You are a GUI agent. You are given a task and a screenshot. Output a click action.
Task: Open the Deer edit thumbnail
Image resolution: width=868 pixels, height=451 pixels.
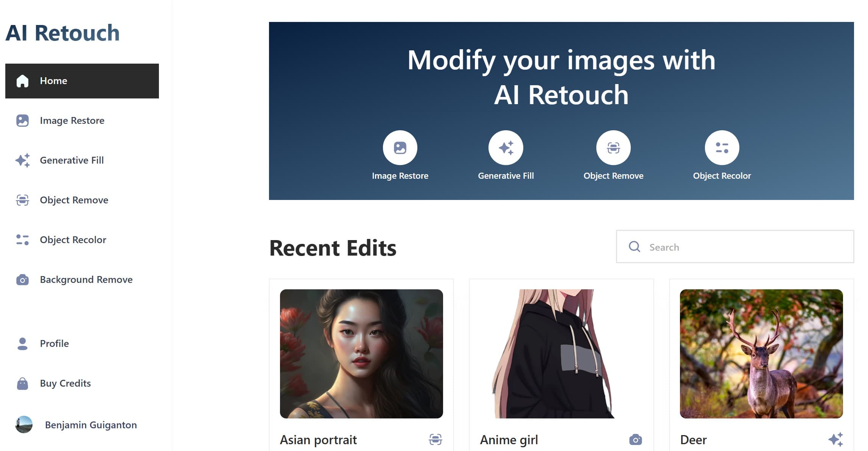tap(761, 354)
